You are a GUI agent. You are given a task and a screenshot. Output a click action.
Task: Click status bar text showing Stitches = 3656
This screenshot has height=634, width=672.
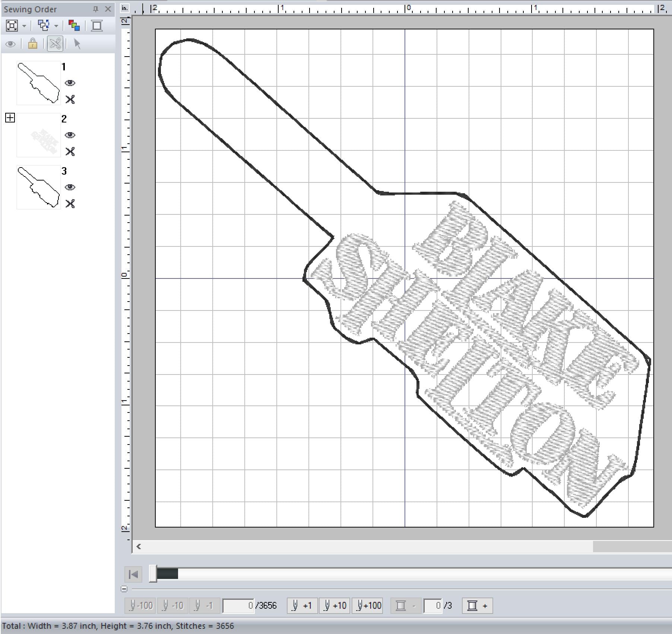[205, 626]
